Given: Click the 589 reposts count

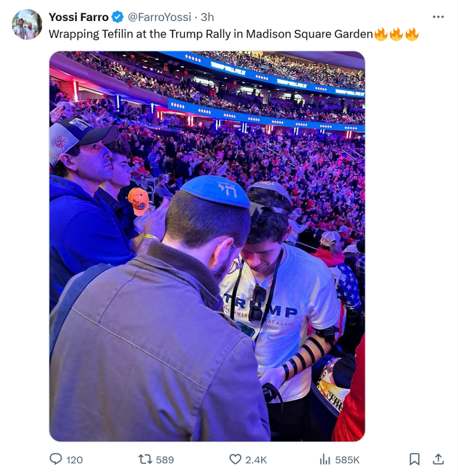Looking at the screenshot, I should [x=165, y=459].
